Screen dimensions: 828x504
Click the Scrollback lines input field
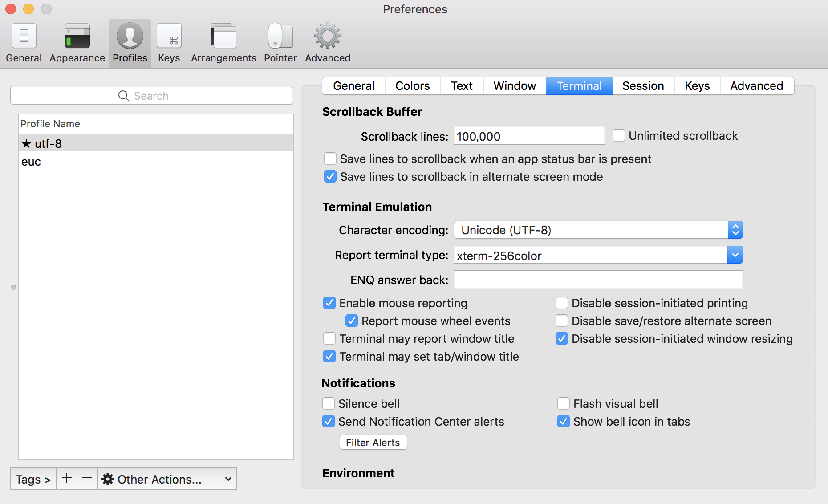click(529, 136)
